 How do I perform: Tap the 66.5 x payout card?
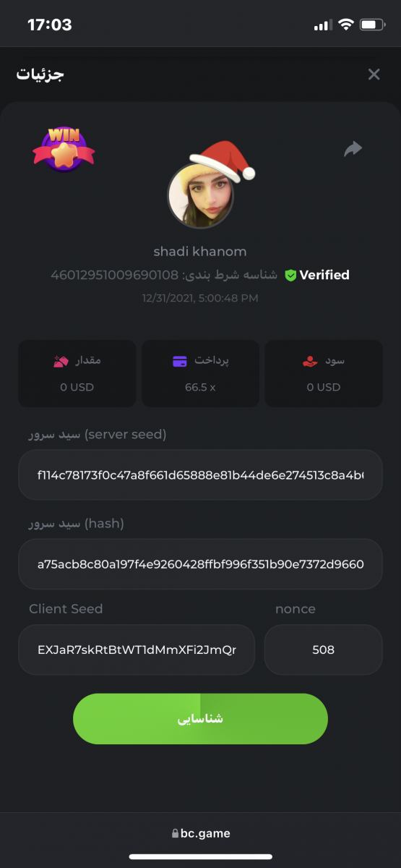click(200, 373)
